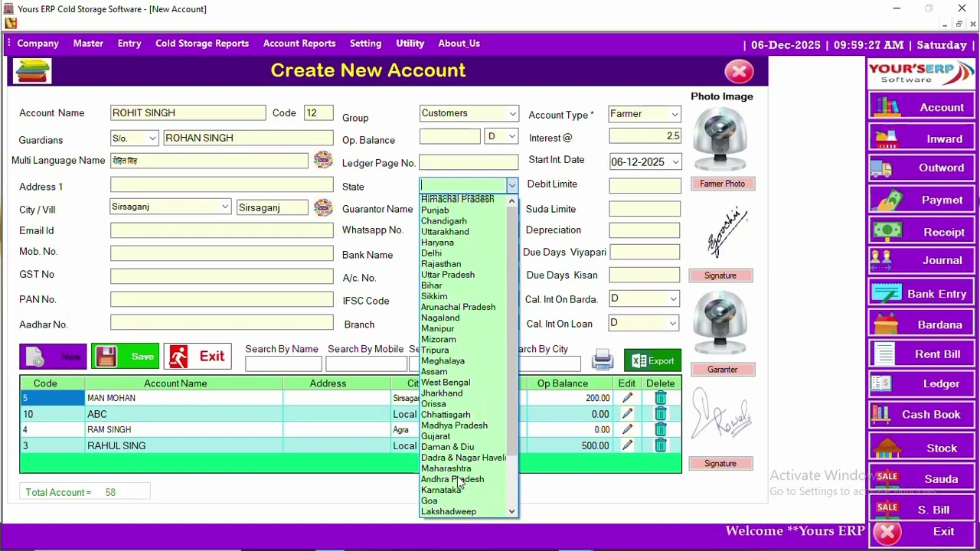Image resolution: width=980 pixels, height=551 pixels.
Task: Delete the MAN MOHAN row with trash icon
Action: tap(660, 398)
